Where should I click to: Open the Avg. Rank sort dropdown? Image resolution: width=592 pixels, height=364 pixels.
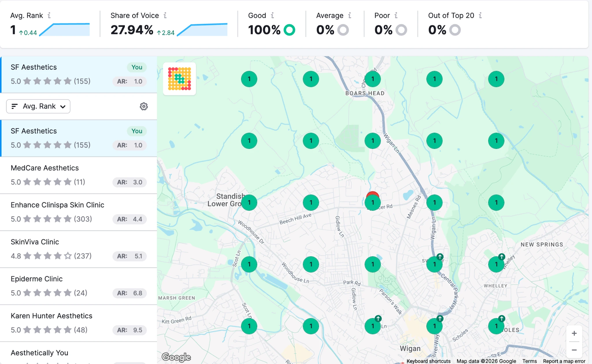point(38,106)
